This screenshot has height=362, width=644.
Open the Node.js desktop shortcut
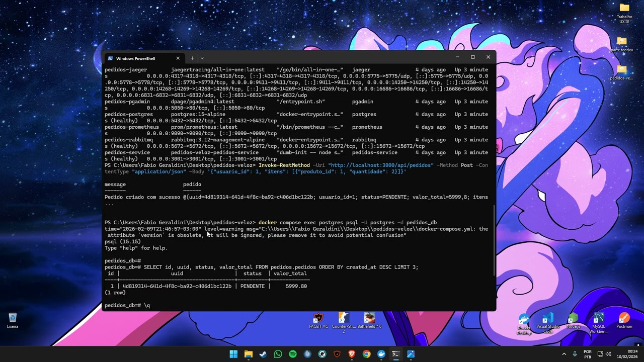573,320
